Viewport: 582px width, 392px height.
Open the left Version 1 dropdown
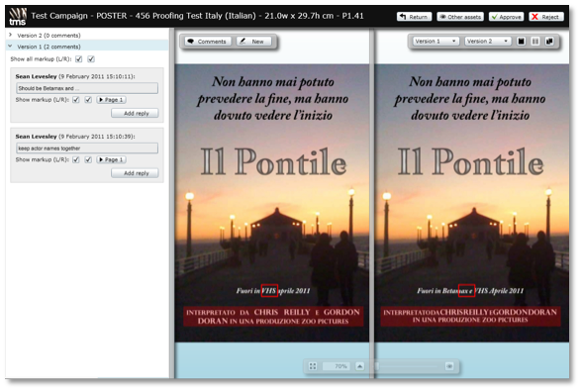tap(436, 41)
